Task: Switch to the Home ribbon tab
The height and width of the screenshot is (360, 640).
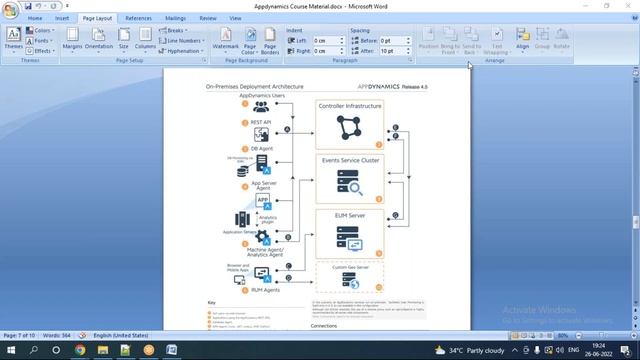Action: tap(35, 18)
